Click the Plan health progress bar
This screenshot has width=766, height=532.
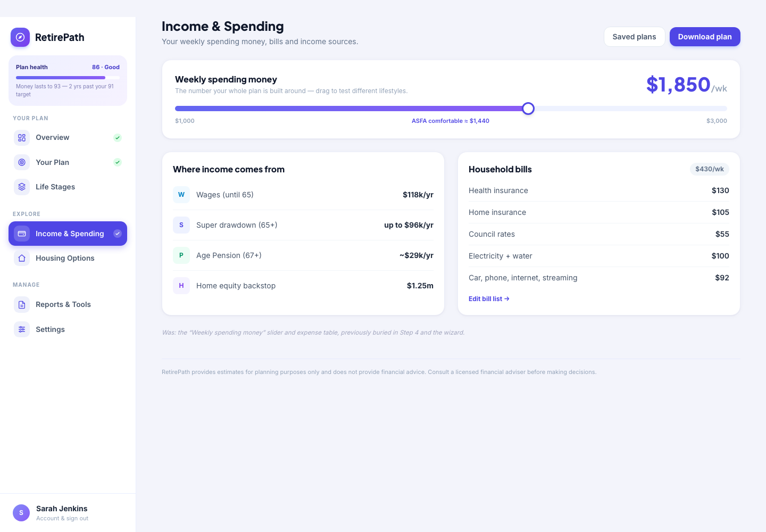68,78
